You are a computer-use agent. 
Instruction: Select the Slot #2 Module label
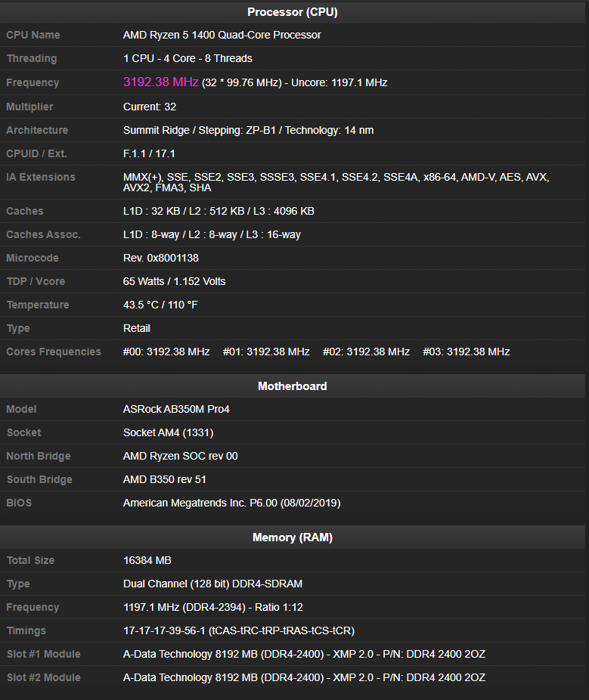click(x=44, y=677)
